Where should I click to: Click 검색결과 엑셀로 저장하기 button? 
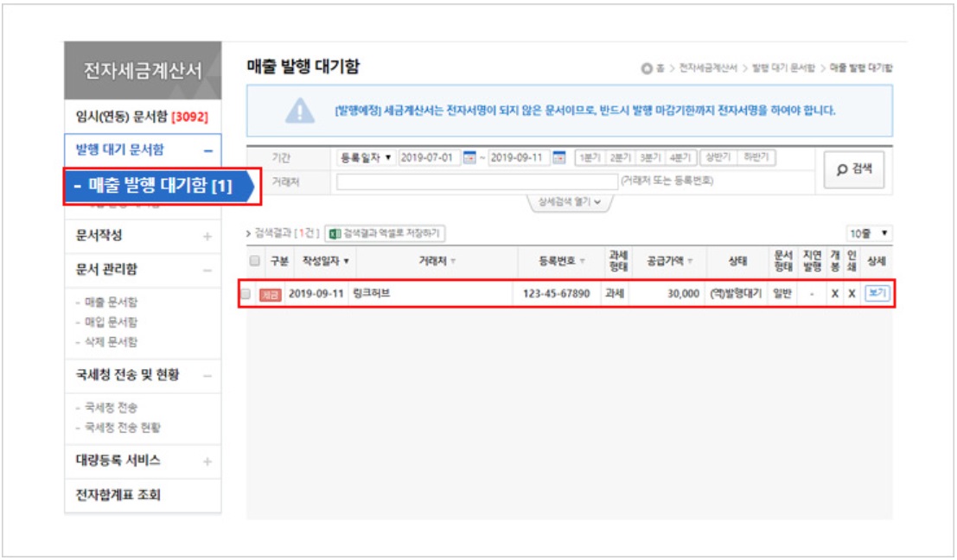385,233
